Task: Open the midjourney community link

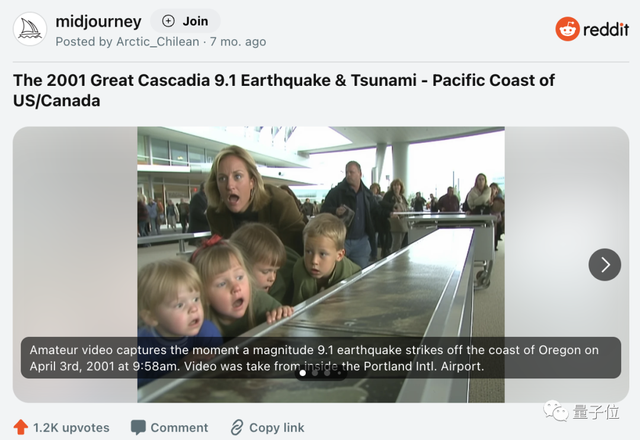Action: [98, 21]
